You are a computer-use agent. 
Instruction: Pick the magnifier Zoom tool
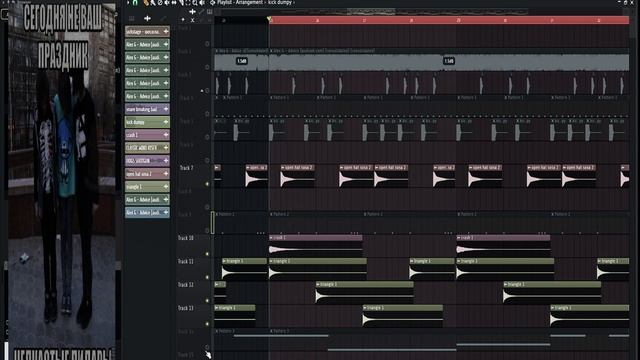(195, 3)
